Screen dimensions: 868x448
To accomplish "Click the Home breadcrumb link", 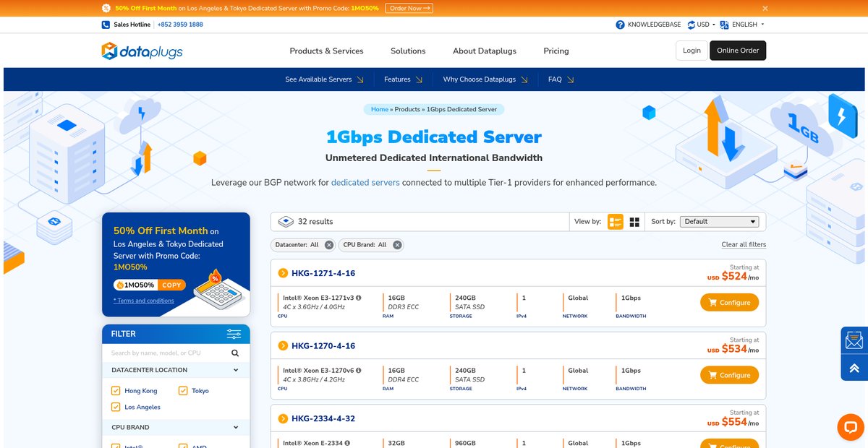I will [x=380, y=109].
